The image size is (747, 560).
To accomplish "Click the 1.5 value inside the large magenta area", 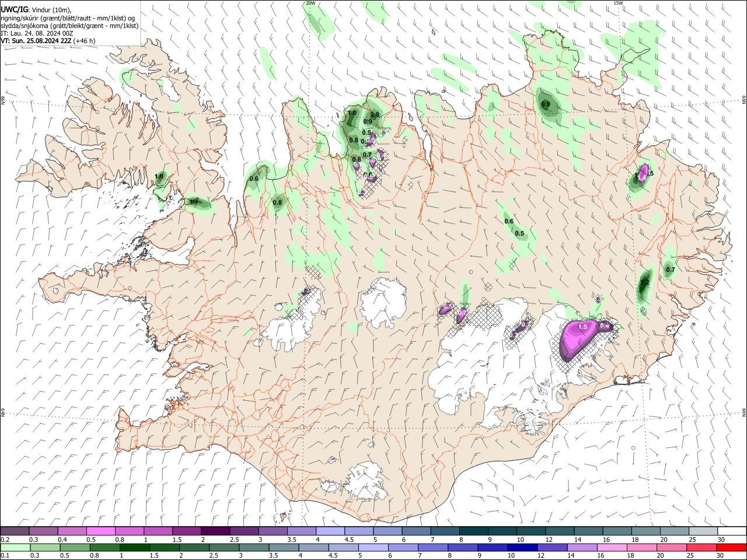I will [582, 327].
